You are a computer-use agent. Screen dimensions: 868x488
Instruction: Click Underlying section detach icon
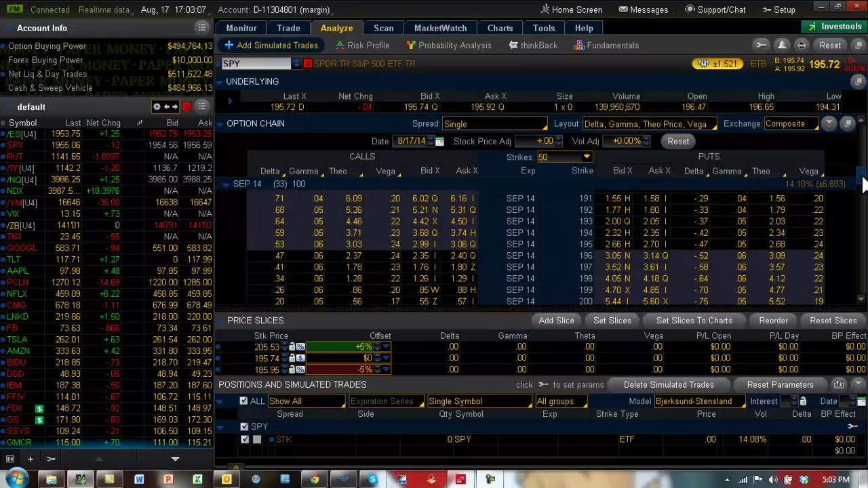tap(859, 81)
